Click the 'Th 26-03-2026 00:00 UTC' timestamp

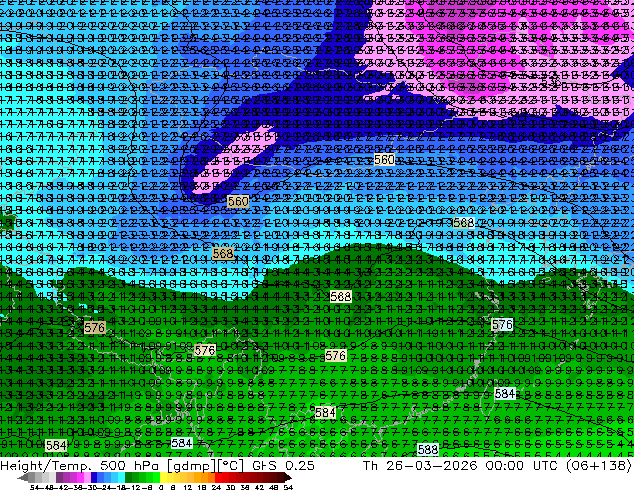pyautogui.click(x=462, y=465)
